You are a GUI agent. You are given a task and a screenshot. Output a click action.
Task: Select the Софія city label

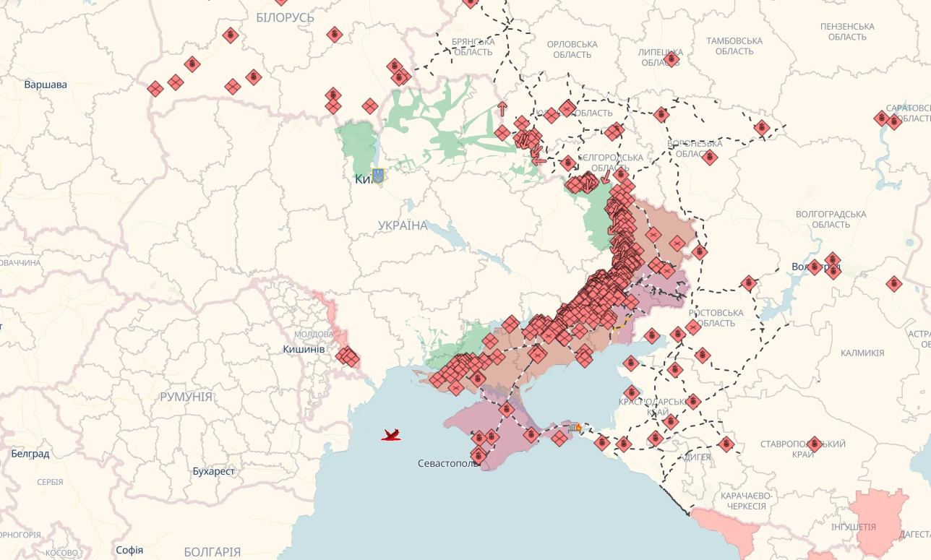pyautogui.click(x=129, y=550)
